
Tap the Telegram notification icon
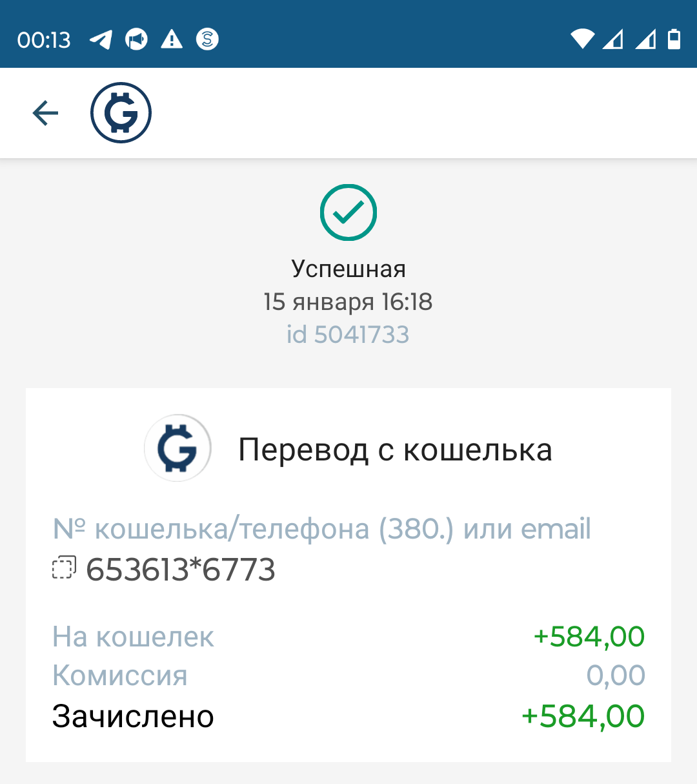(x=101, y=40)
